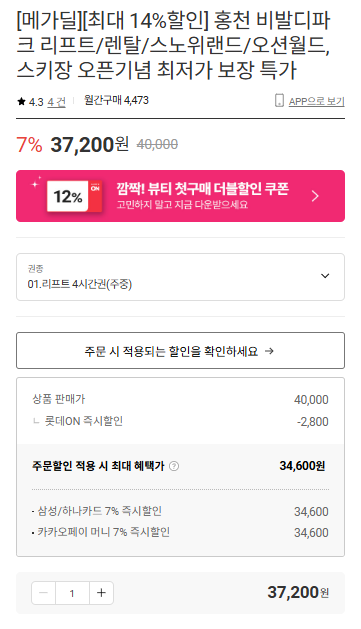The width and height of the screenshot is (361, 629).
Task: Open the APP으로 보기 link
Action: (316, 101)
